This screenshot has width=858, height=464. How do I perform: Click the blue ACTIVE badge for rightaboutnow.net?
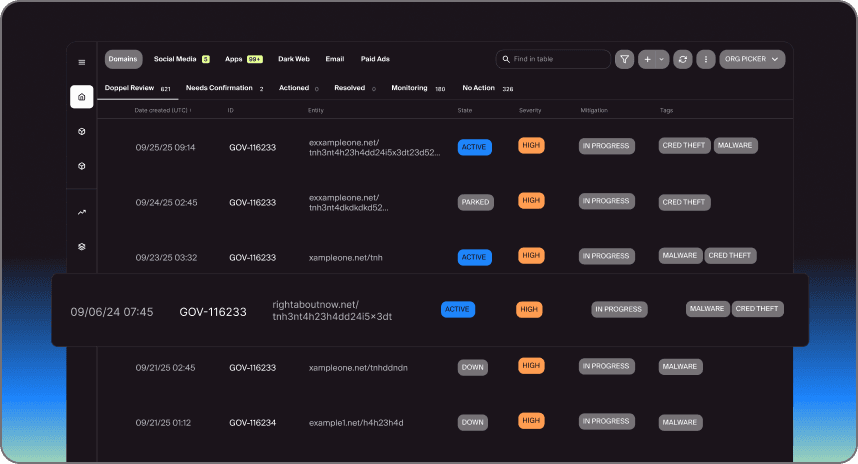[457, 310]
